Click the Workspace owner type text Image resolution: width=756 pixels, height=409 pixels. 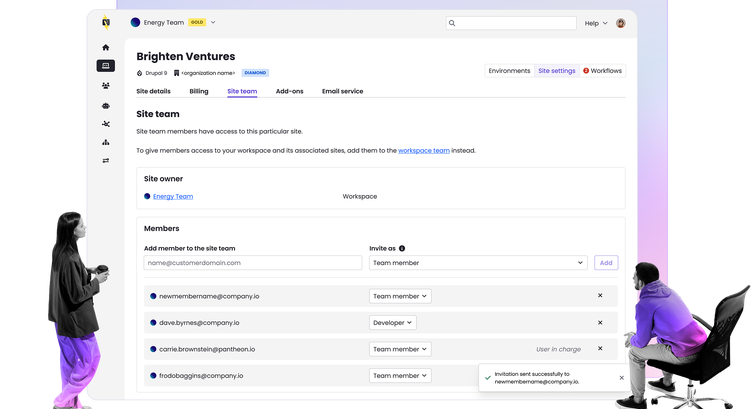(360, 196)
